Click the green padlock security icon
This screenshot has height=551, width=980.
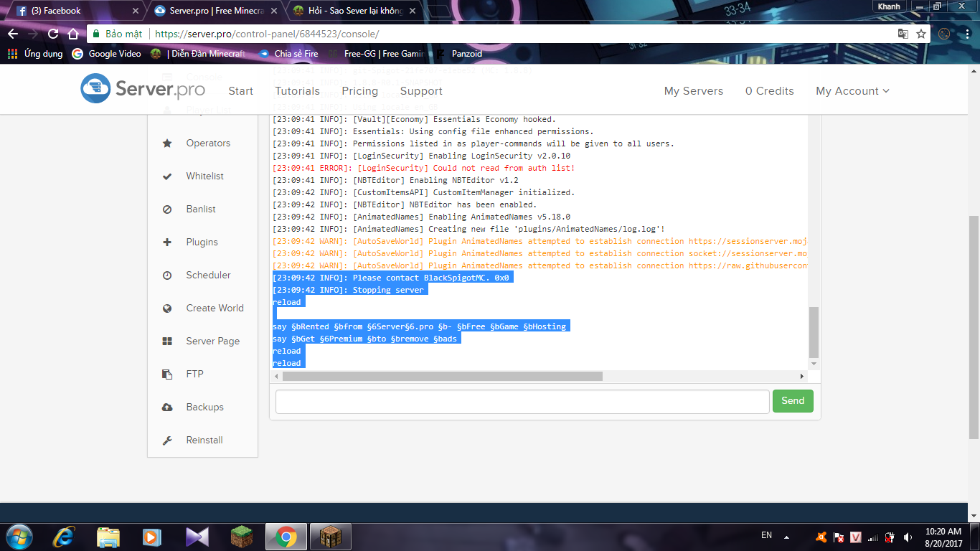pos(96,34)
